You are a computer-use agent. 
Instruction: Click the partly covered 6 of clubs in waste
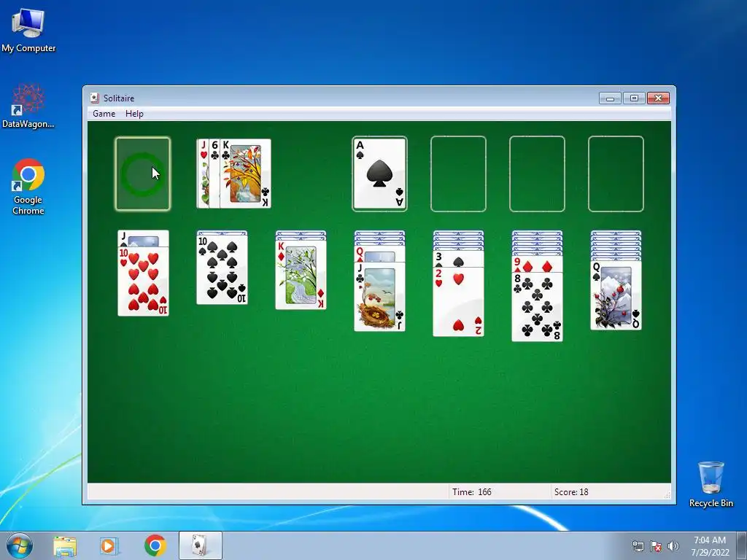[214, 174]
